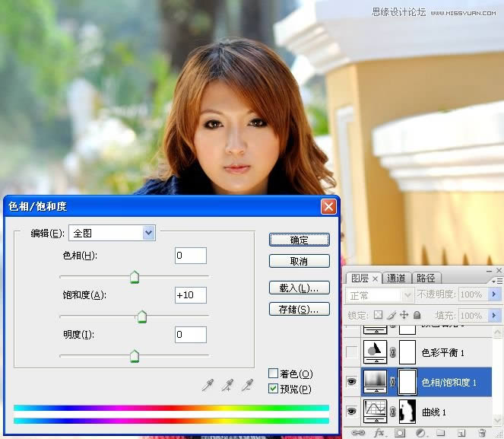Image resolution: width=504 pixels, height=439 pixels.
Task: Click the 确定 button
Action: [299, 240]
